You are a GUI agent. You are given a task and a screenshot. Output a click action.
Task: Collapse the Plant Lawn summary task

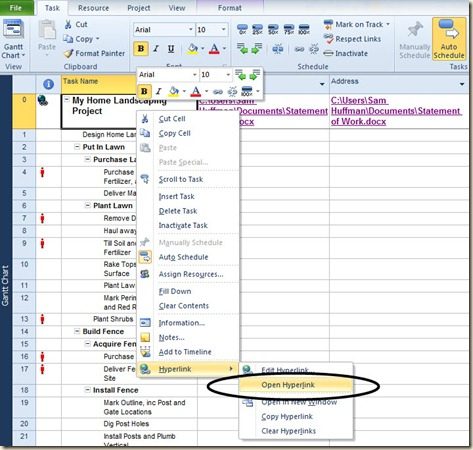pos(87,205)
